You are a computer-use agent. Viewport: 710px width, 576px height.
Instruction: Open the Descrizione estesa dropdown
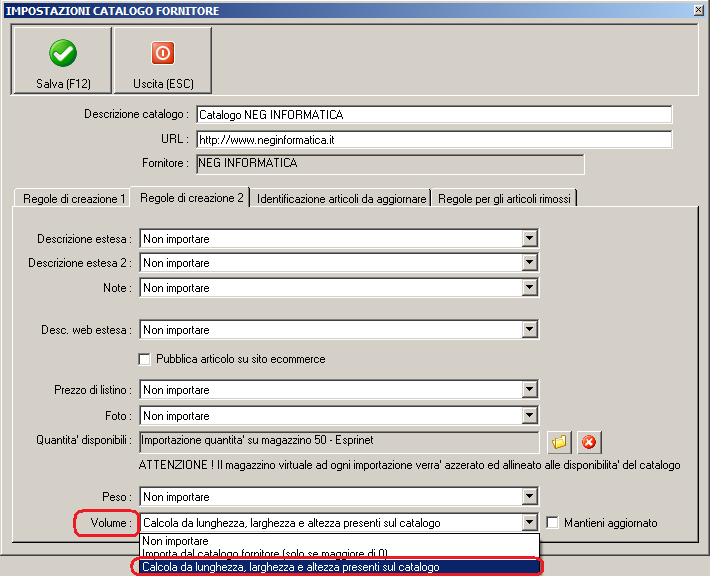529,238
